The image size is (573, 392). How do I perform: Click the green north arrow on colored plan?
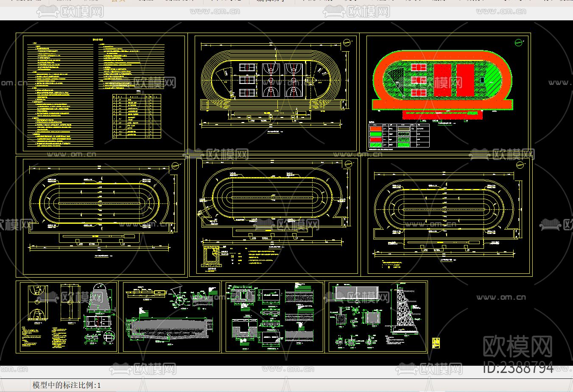coord(518,42)
